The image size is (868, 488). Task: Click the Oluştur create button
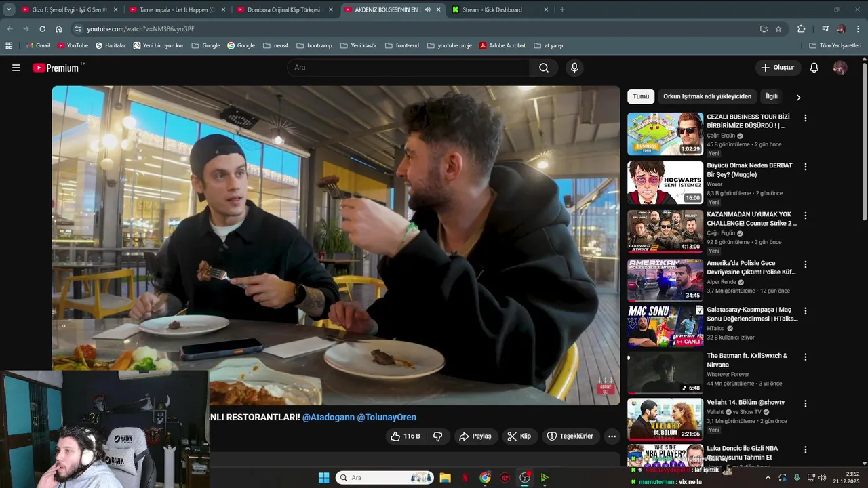[x=778, y=68]
